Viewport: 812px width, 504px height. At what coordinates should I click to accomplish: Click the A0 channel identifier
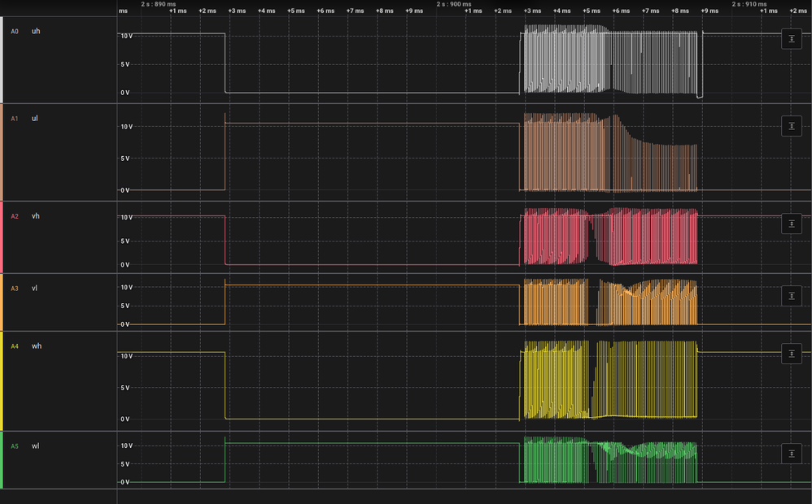pos(15,32)
